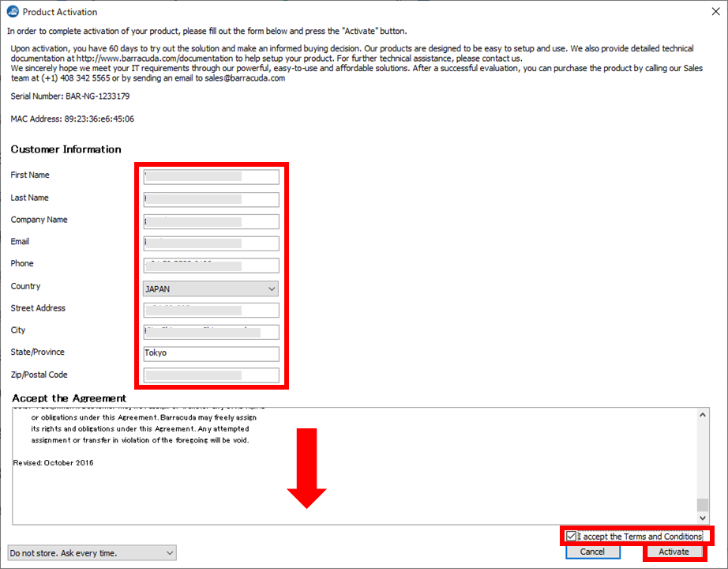
Task: Click the Serial Number BAR-NG-1233179 text
Action: coord(70,96)
